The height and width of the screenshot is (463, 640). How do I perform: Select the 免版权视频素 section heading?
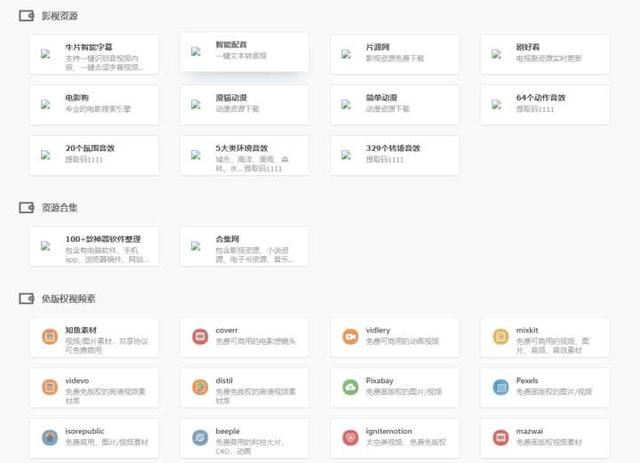pos(69,299)
